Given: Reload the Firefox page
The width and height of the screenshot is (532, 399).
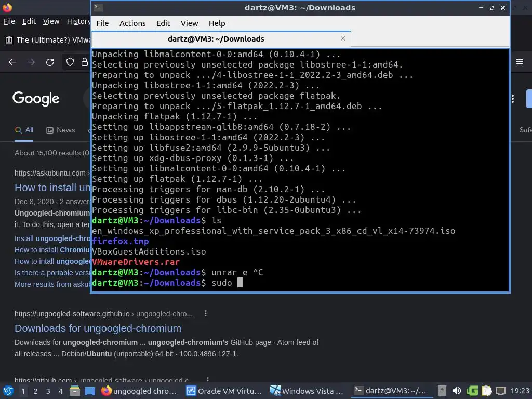Looking at the screenshot, I should coord(50,62).
